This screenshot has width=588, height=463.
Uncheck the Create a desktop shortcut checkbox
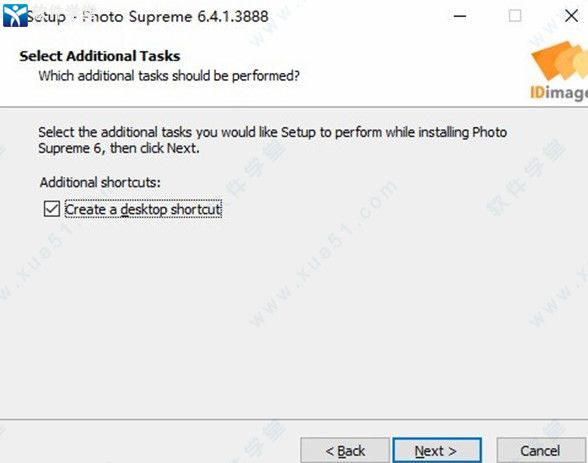tap(52, 209)
